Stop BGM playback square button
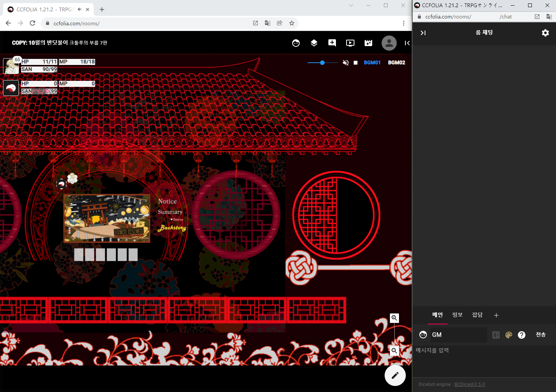This screenshot has width=556, height=392. click(356, 63)
